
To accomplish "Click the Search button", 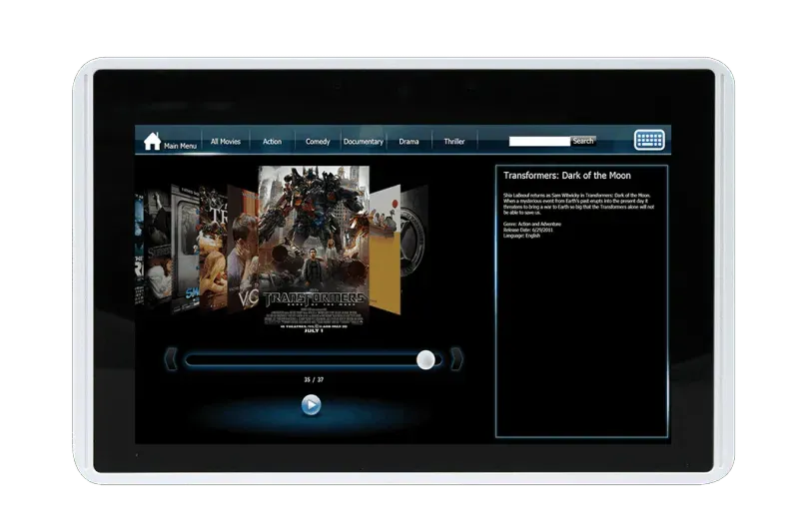I will (583, 141).
